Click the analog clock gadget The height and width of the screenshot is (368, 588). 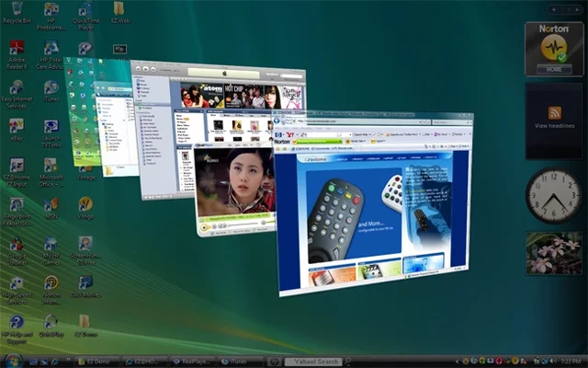(x=554, y=196)
